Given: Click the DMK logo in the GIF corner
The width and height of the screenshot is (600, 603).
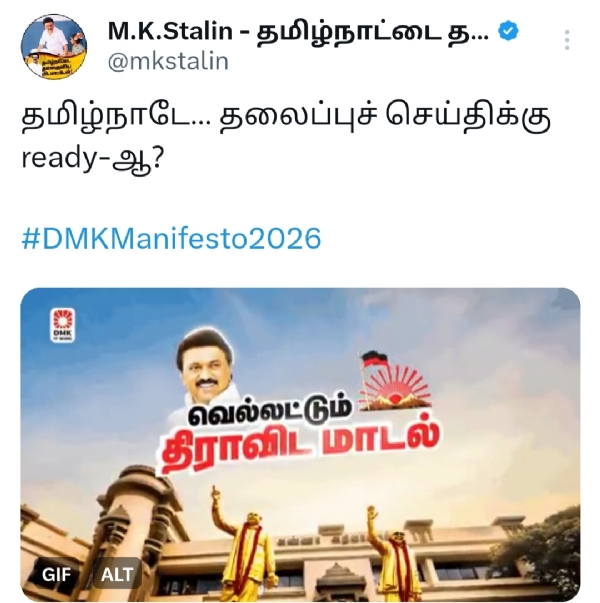Looking at the screenshot, I should point(63,325).
